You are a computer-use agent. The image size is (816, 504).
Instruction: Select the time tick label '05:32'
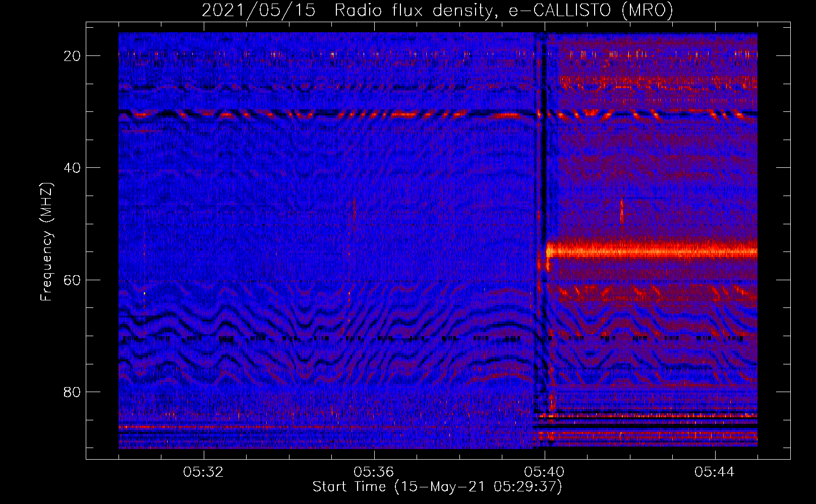[x=203, y=472]
